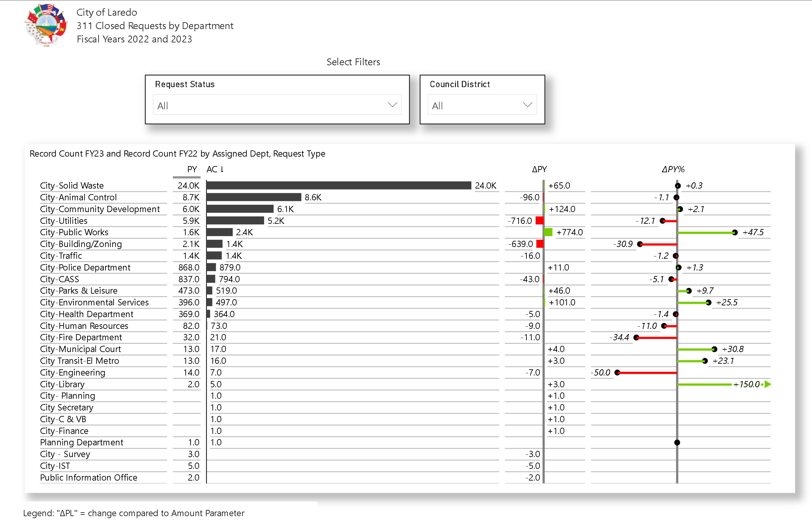This screenshot has height=522, width=812.
Task: Select the City-Solid Waste row label
Action: [x=72, y=186]
